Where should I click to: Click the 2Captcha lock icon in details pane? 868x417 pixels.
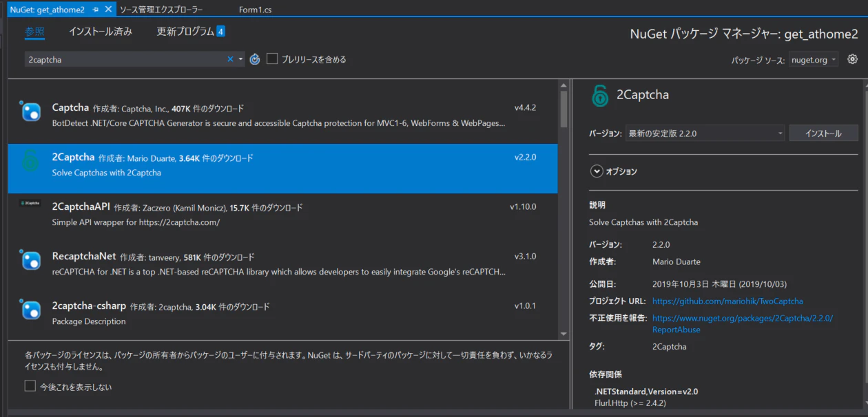pyautogui.click(x=600, y=95)
